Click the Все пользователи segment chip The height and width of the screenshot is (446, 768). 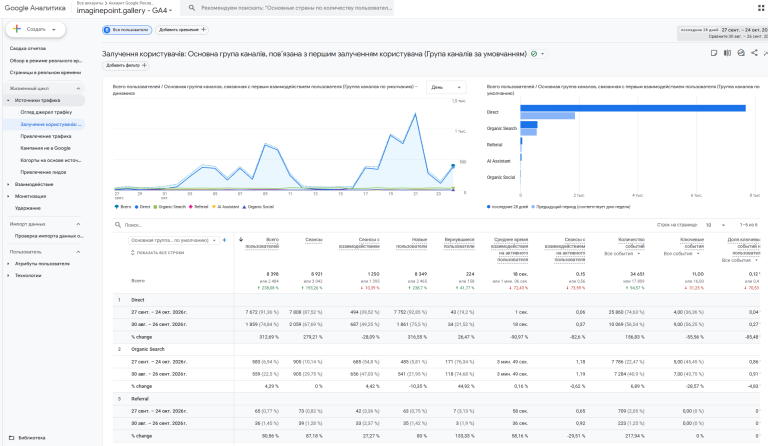(127, 30)
